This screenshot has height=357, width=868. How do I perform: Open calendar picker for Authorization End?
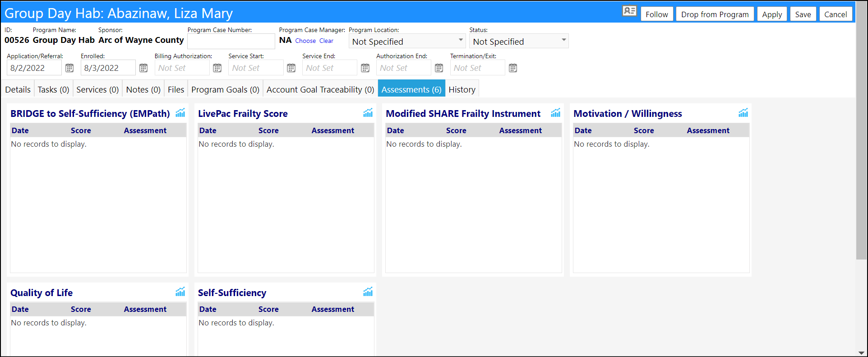coord(439,68)
